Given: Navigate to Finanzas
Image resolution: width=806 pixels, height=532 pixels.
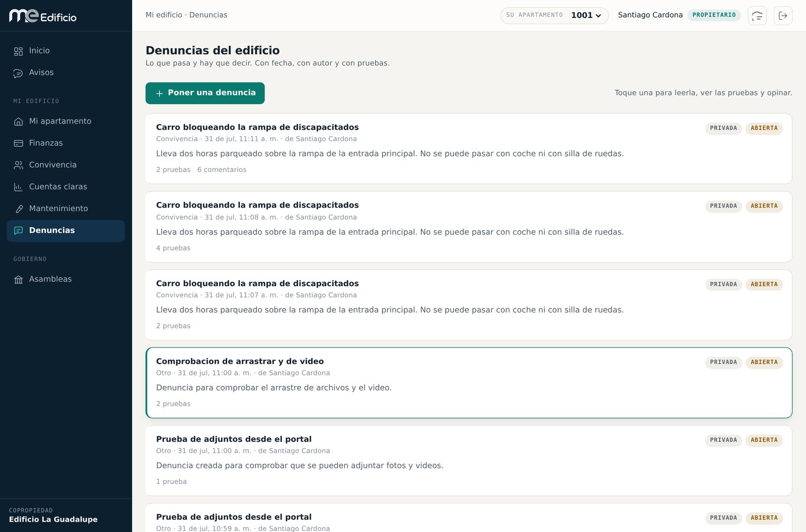Looking at the screenshot, I should point(66,143).
